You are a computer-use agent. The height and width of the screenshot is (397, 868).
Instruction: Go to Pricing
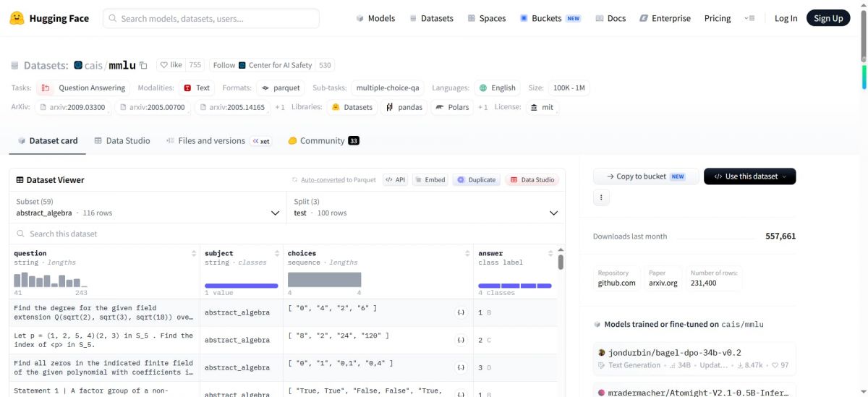point(718,18)
